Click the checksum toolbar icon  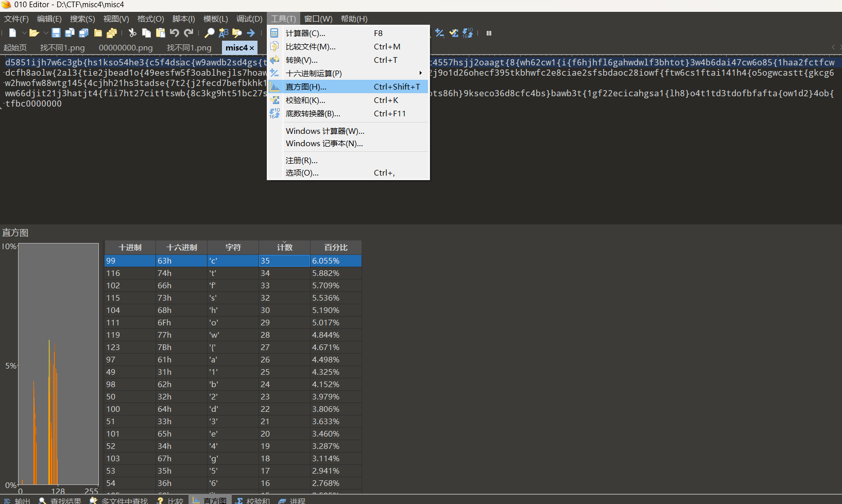pyautogui.click(x=454, y=33)
